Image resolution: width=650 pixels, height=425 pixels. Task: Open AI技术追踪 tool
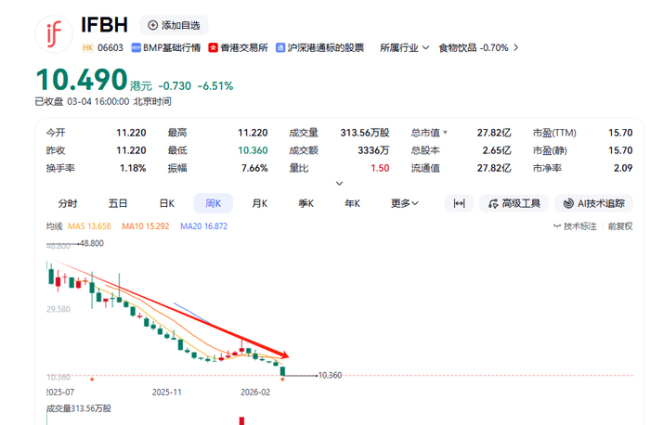(x=594, y=204)
